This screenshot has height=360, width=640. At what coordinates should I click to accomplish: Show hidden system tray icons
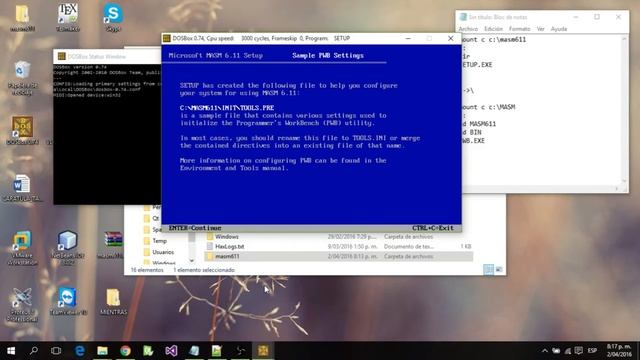(x=544, y=351)
